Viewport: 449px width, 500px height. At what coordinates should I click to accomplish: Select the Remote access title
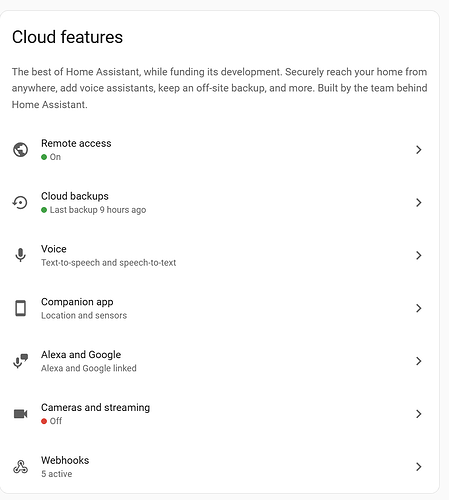(76, 143)
